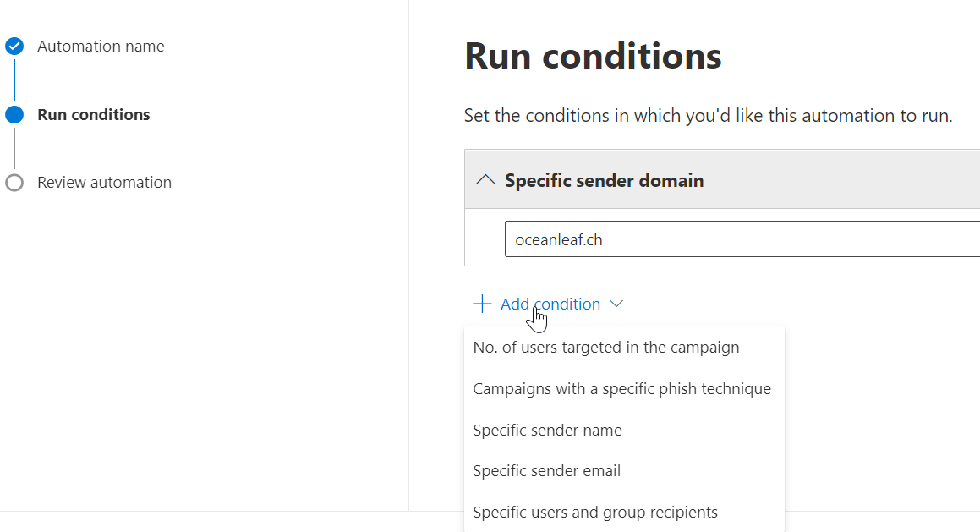
Task: Collapse the Specific sender domain section
Action: [x=485, y=179]
